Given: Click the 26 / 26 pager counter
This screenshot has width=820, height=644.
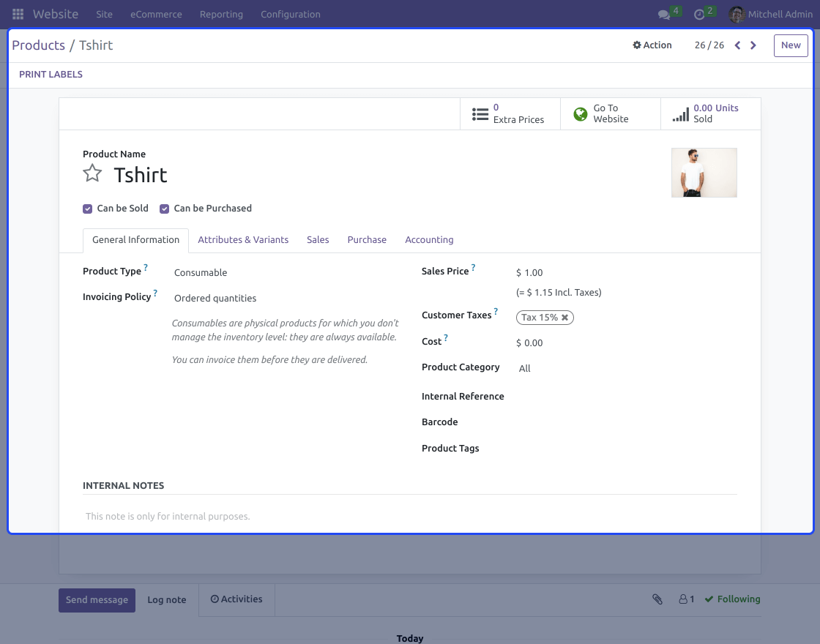Looking at the screenshot, I should point(709,45).
